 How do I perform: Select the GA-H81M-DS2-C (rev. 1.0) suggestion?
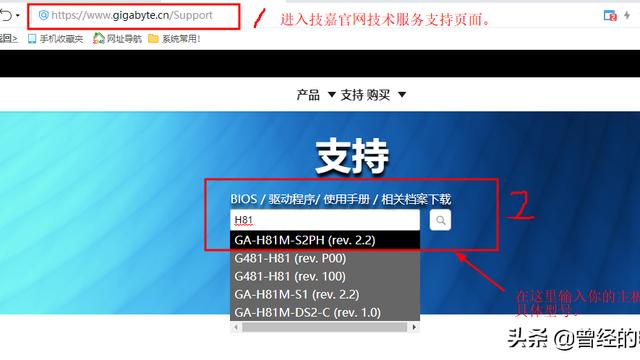tap(325, 312)
